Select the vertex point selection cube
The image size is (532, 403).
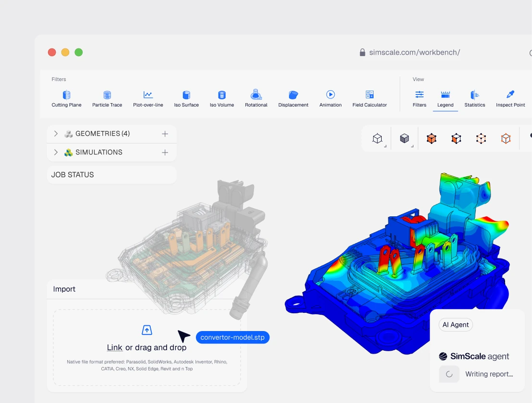pyautogui.click(x=481, y=139)
